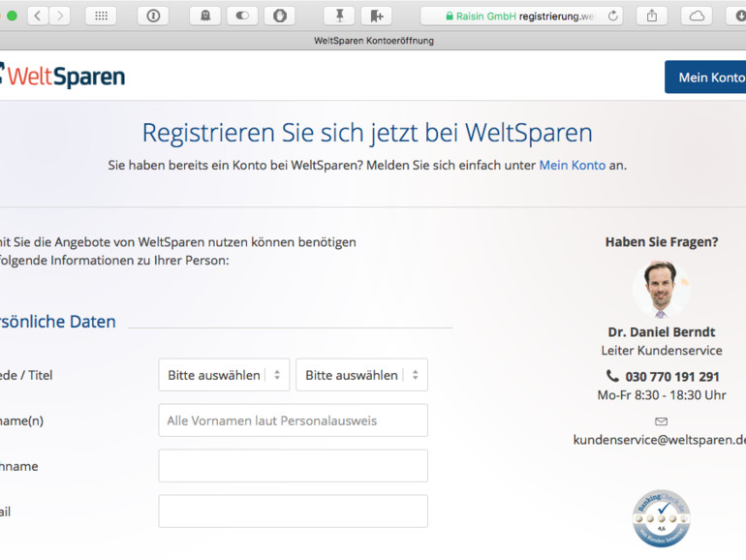Screen dimensions: 746x560
Task: Click the Persönliche Daten section heading
Action: point(57,322)
